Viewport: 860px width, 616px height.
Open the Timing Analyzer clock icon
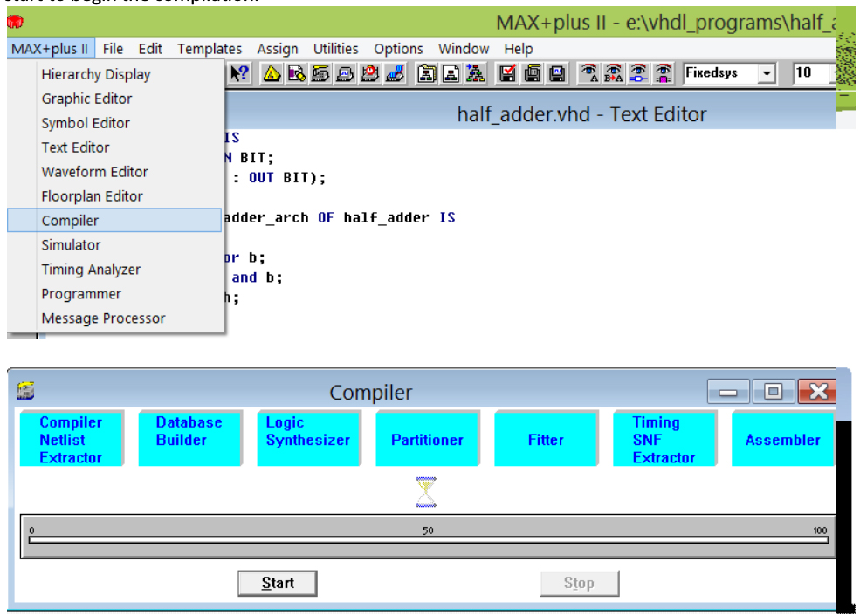[x=370, y=73]
